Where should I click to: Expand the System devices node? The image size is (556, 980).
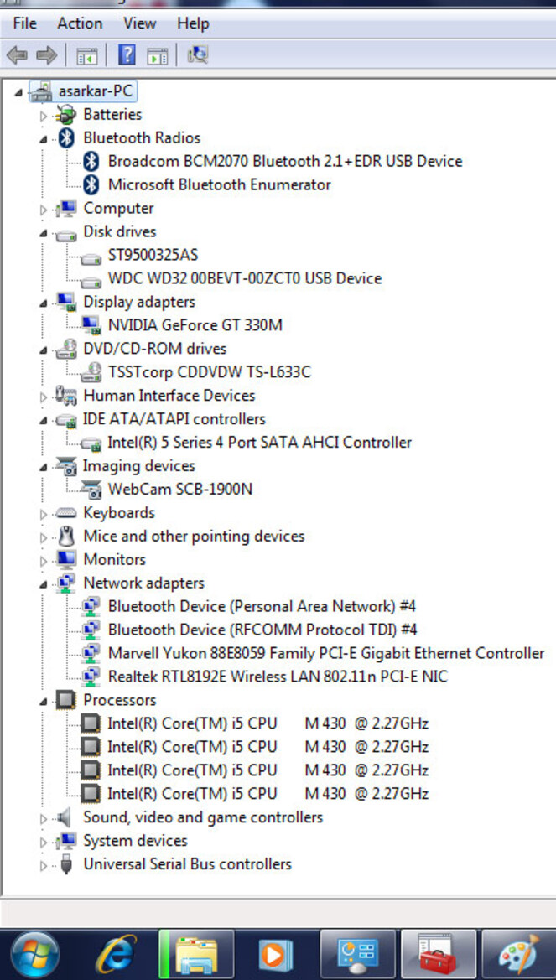pyautogui.click(x=43, y=842)
